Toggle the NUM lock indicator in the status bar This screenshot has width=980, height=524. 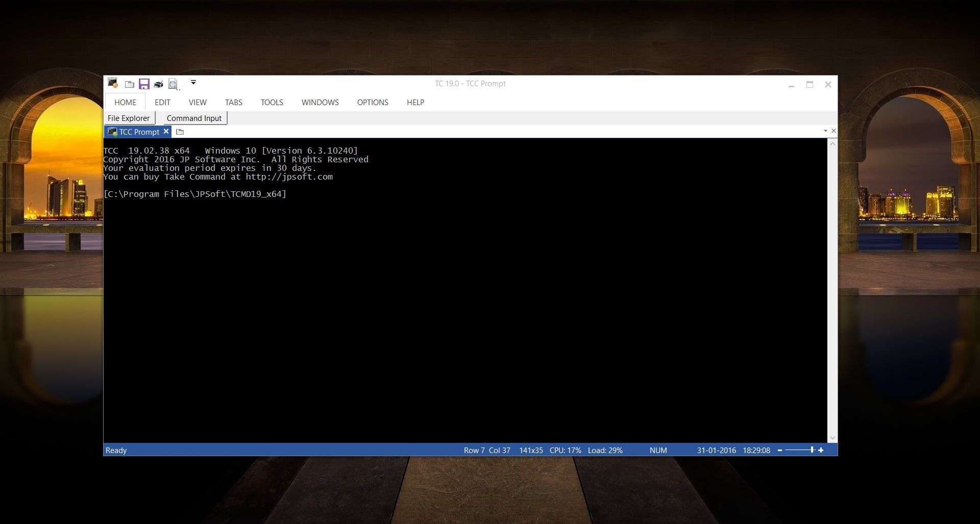pos(658,450)
